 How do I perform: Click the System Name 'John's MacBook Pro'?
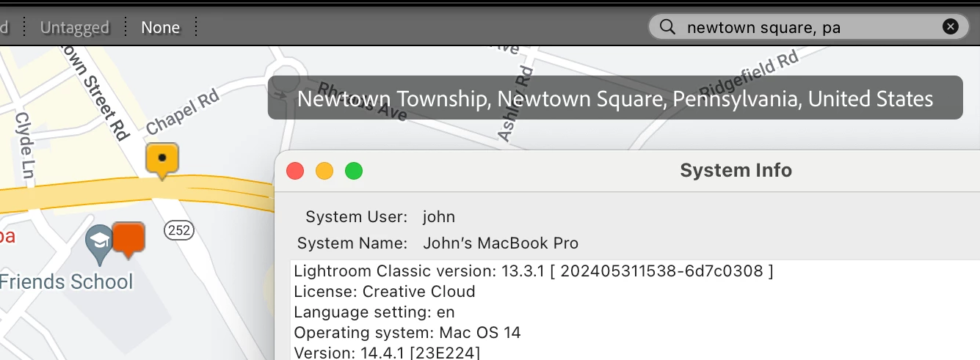point(501,243)
